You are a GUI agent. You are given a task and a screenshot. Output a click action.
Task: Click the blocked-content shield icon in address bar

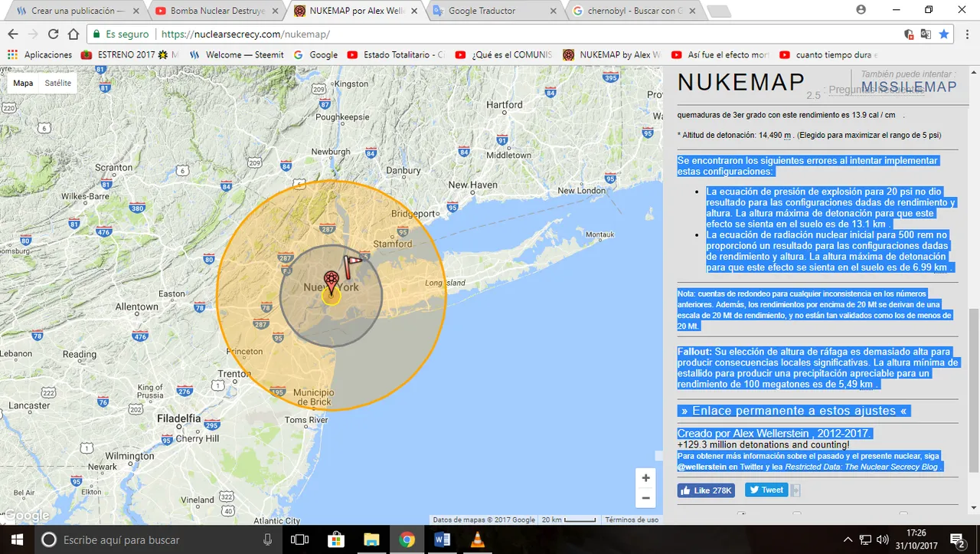coord(908,34)
